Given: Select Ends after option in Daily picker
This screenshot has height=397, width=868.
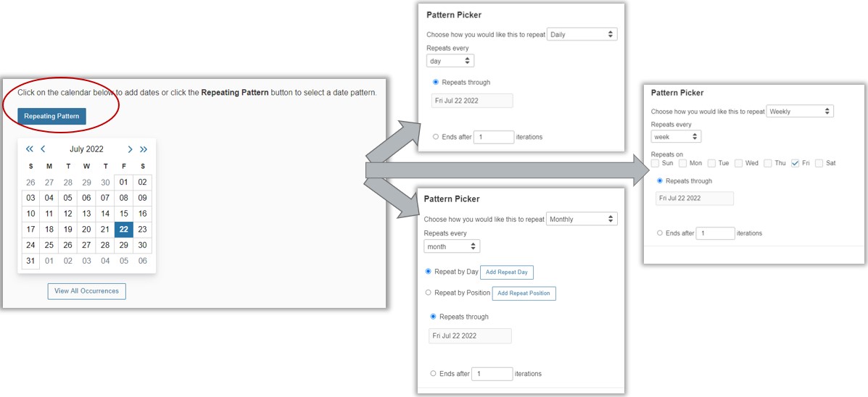Looking at the screenshot, I should pos(435,137).
